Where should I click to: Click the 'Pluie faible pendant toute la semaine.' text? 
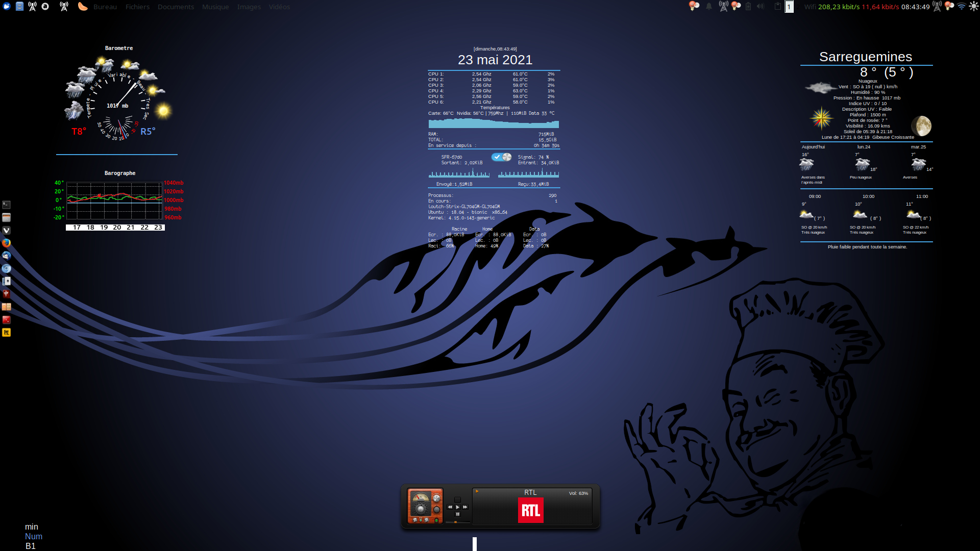pos(867,247)
